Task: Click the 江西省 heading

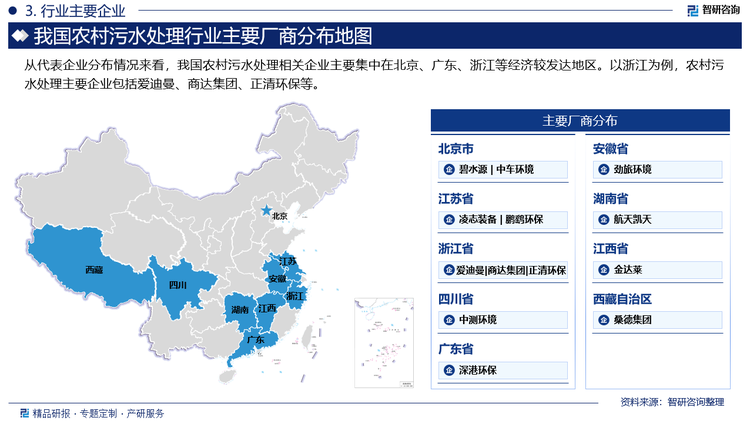Action: (x=611, y=249)
